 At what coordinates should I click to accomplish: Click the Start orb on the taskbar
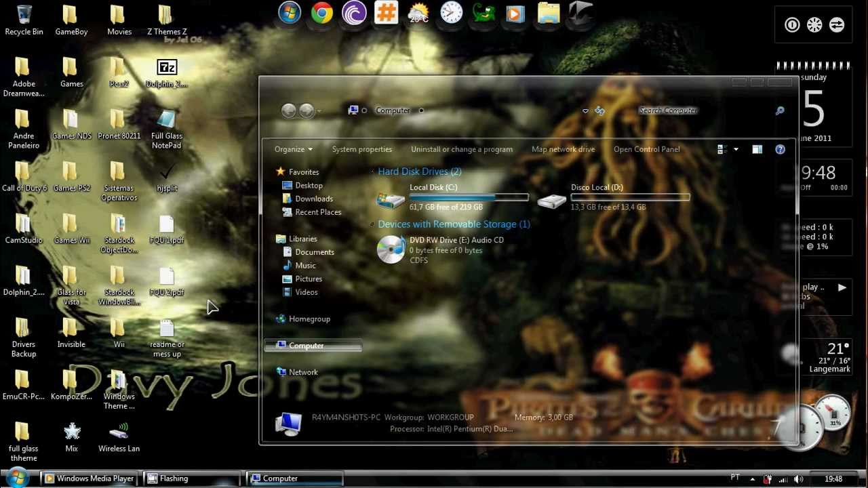point(17,479)
